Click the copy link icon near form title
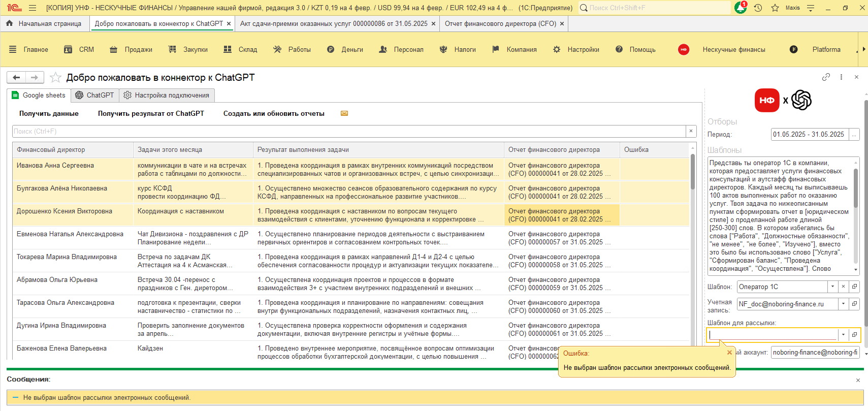The width and height of the screenshot is (868, 411). point(826,77)
